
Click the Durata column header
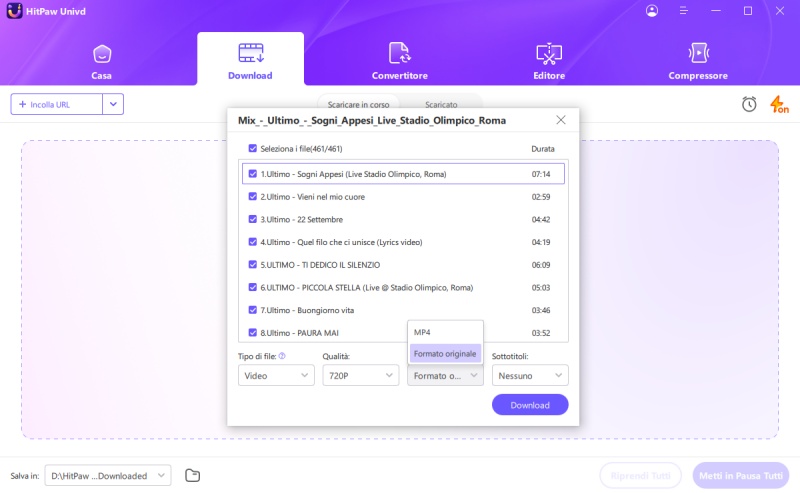pos(543,149)
